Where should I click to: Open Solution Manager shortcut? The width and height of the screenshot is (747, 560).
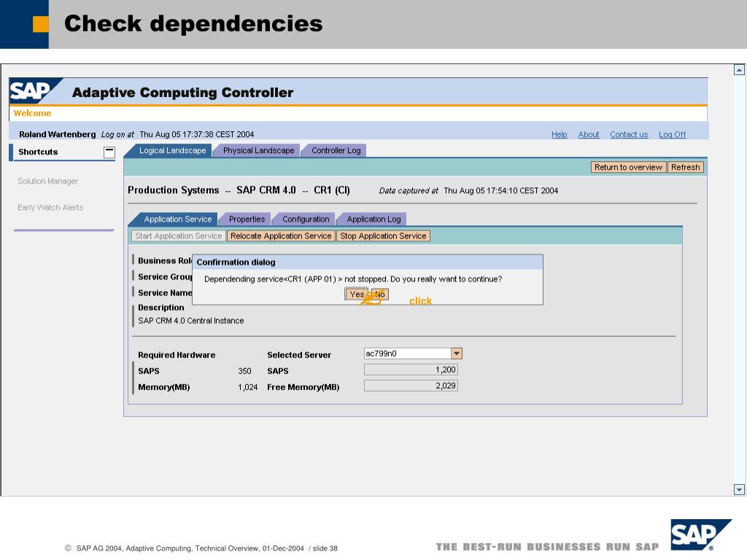click(47, 181)
